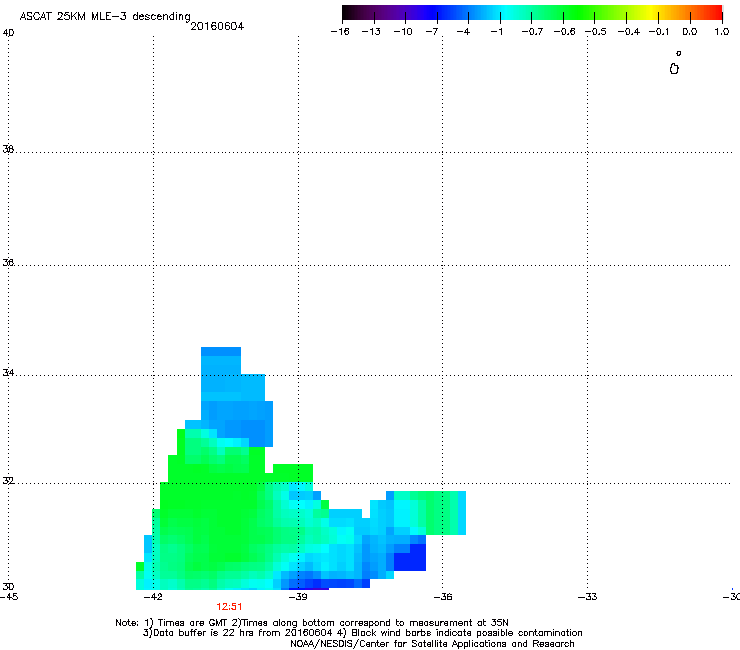Click the red timestamp 12:51
Viewport: 740px width, 650px height.
[229, 607]
